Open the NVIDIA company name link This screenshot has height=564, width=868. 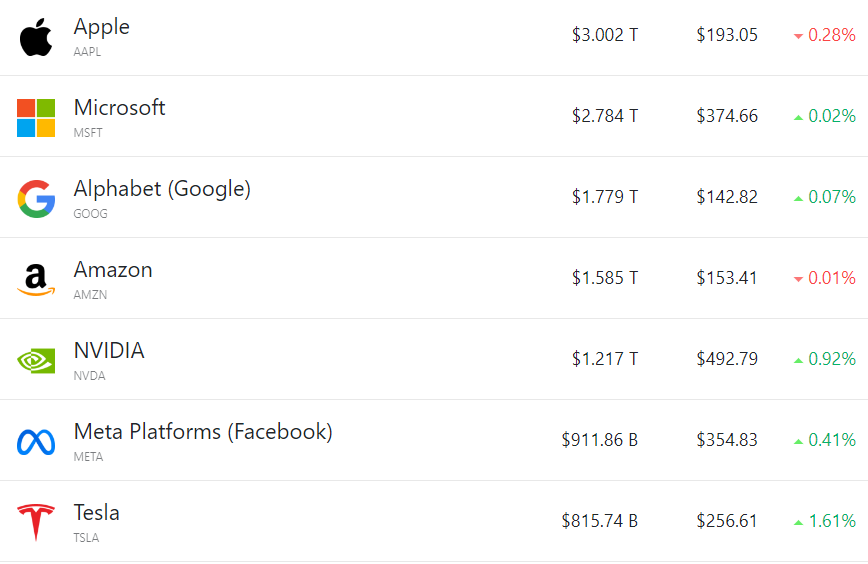click(x=109, y=350)
